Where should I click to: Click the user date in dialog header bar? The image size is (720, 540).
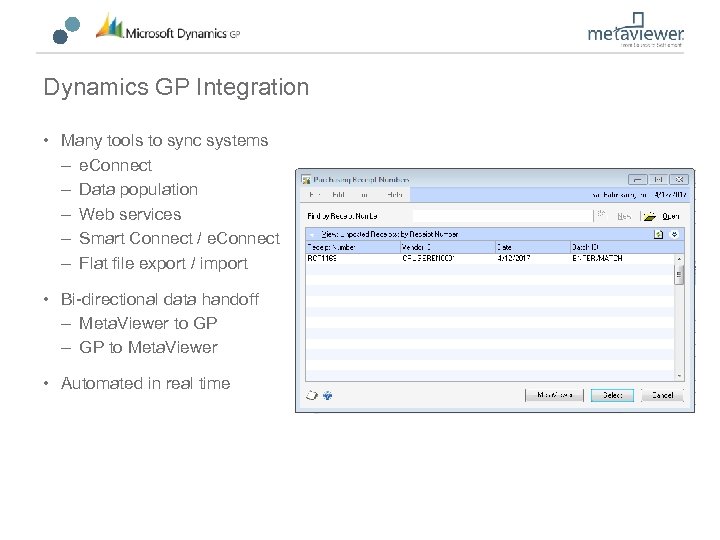671,195
